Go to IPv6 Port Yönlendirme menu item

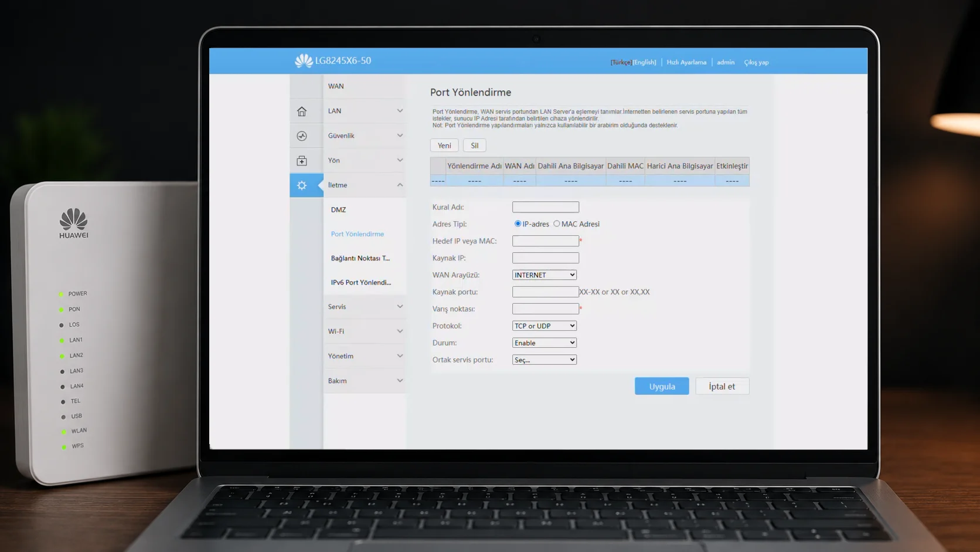(360, 282)
